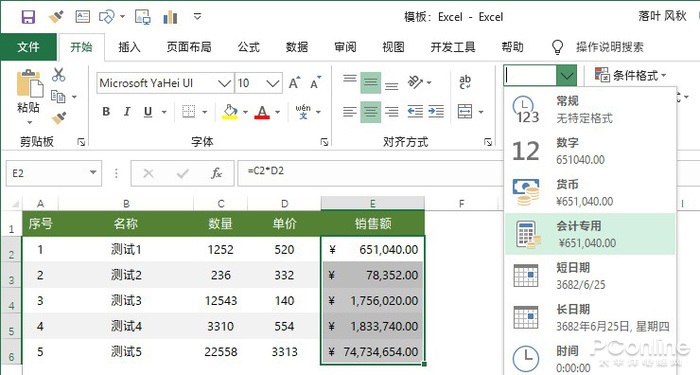
Task: Open the underline style dropdown arrow
Action: (x=164, y=112)
